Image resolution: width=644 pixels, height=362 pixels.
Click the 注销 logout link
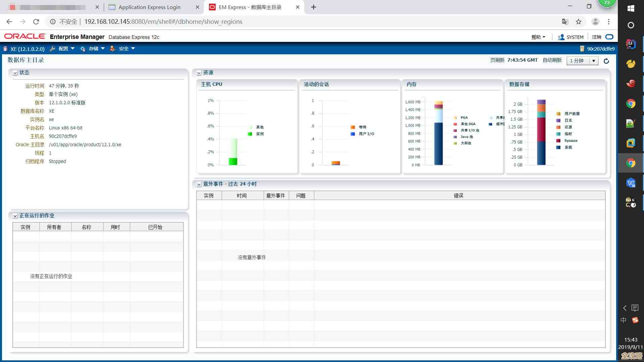coord(597,37)
